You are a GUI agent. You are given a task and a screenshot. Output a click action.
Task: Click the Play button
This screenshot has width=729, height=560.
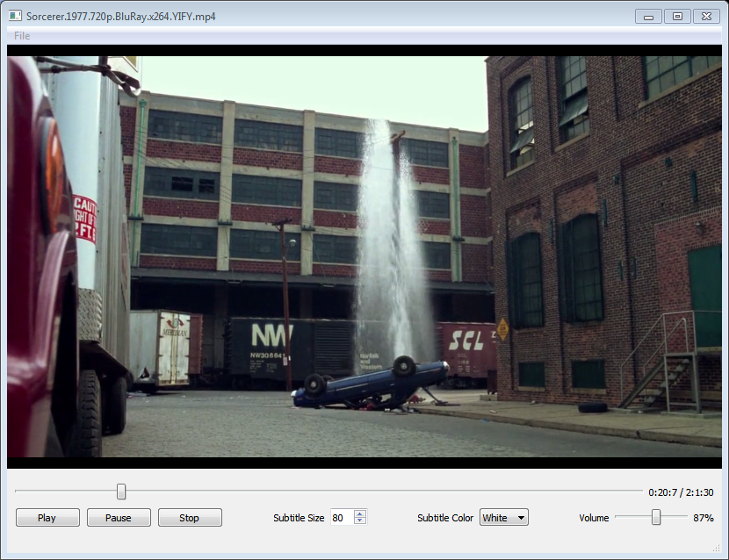tap(47, 518)
